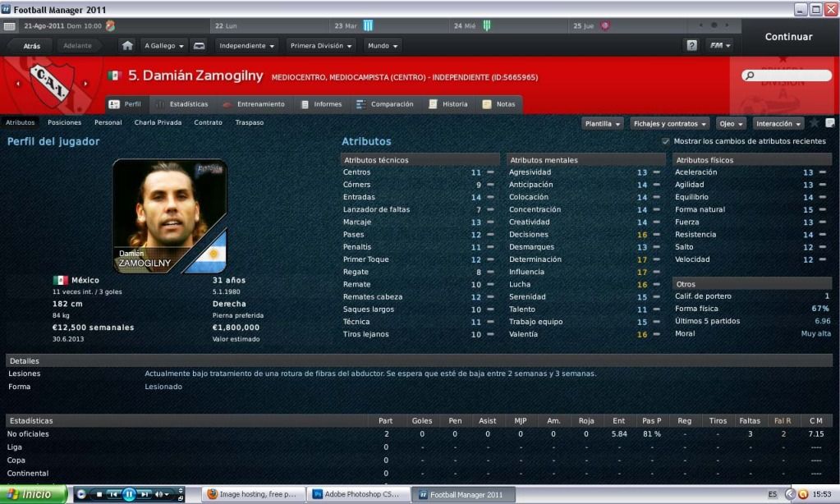This screenshot has height=504, width=840.
Task: Click the Adelante forward button
Action: (x=78, y=46)
